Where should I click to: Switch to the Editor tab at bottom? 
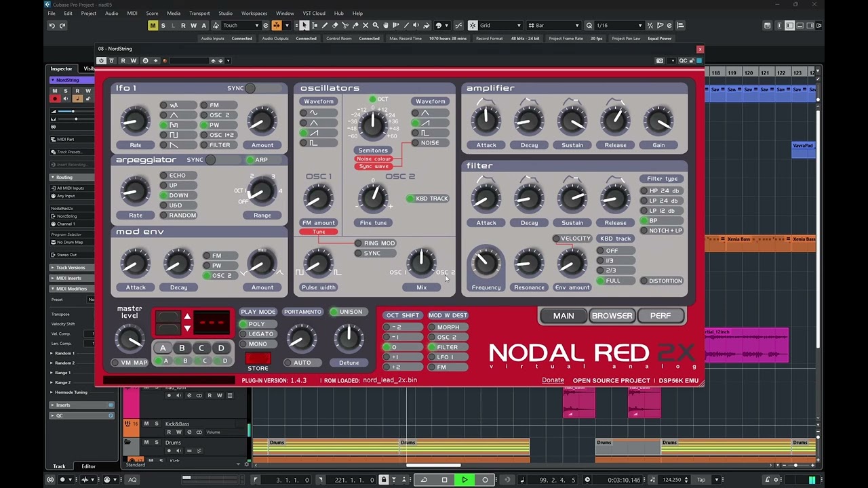88,466
